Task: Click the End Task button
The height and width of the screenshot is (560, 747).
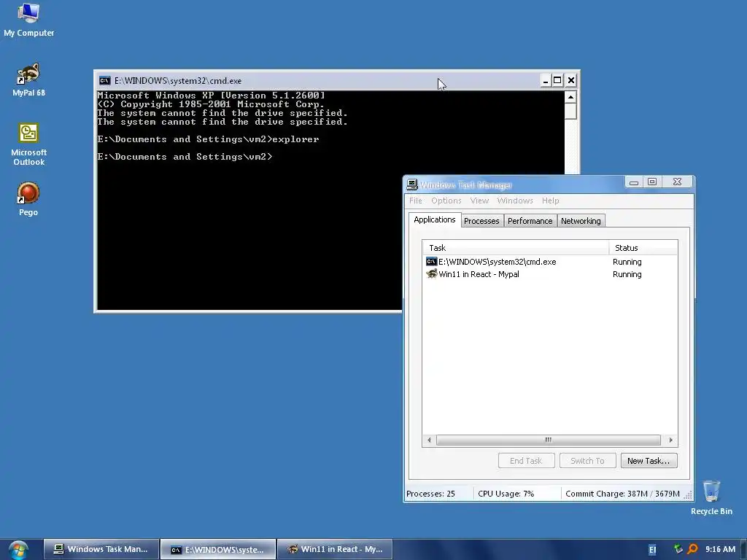Action: (x=527, y=461)
